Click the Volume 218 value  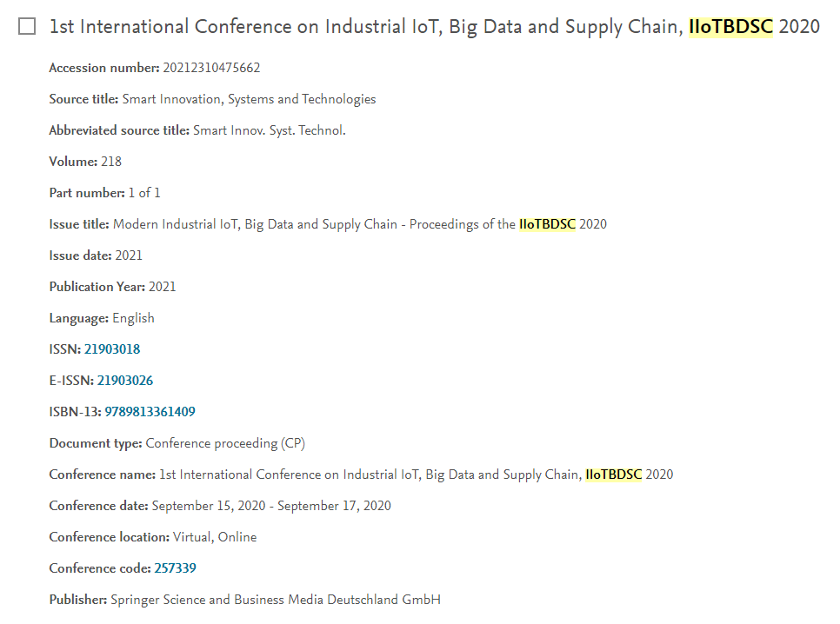[111, 162]
